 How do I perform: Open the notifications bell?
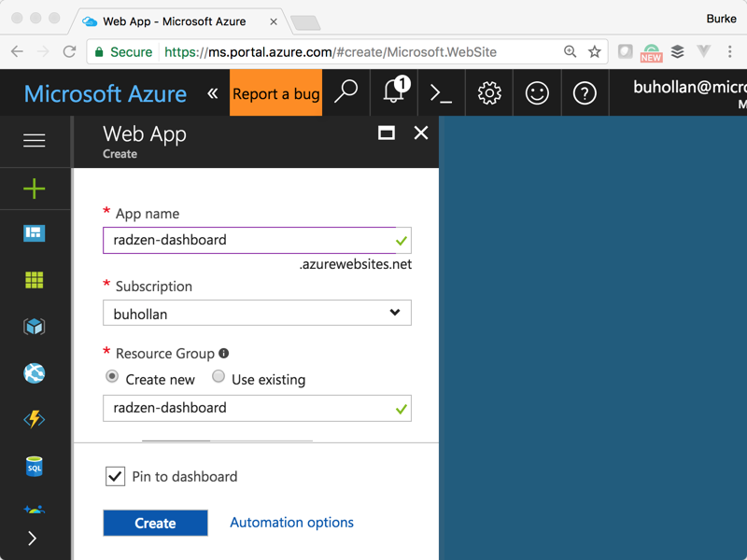(x=394, y=92)
